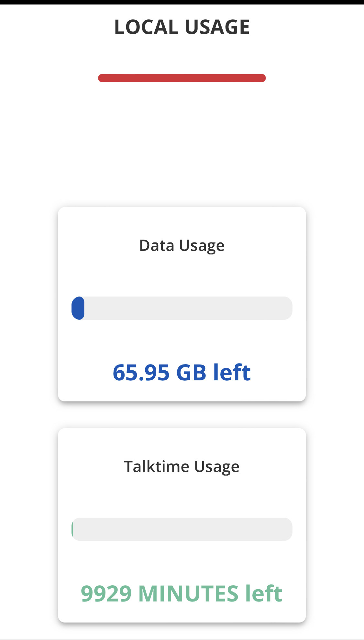Click the word Talktime in card title
This screenshot has height=640, width=364.
coord(157,466)
